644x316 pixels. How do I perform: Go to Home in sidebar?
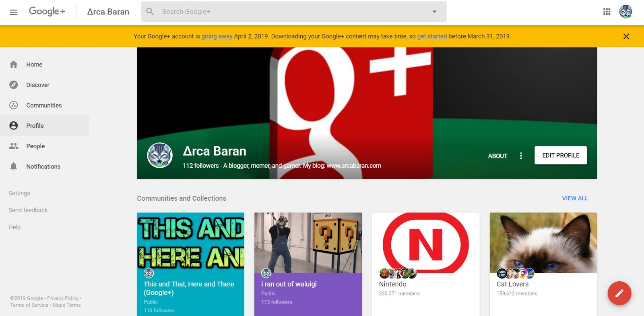[x=45, y=64]
